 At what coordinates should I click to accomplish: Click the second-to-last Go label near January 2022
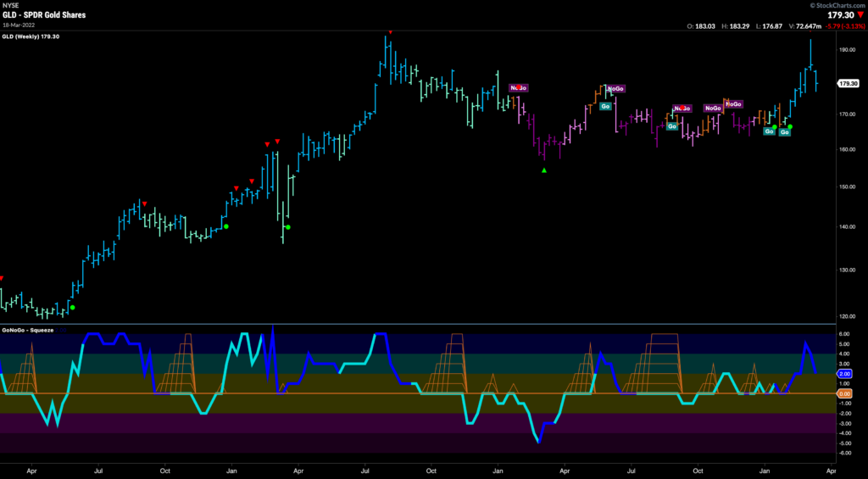click(x=769, y=131)
